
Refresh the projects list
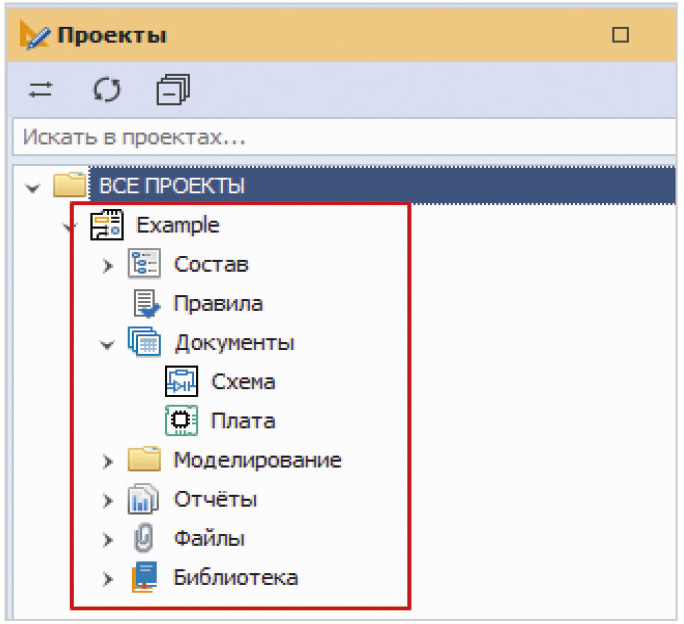tap(107, 90)
